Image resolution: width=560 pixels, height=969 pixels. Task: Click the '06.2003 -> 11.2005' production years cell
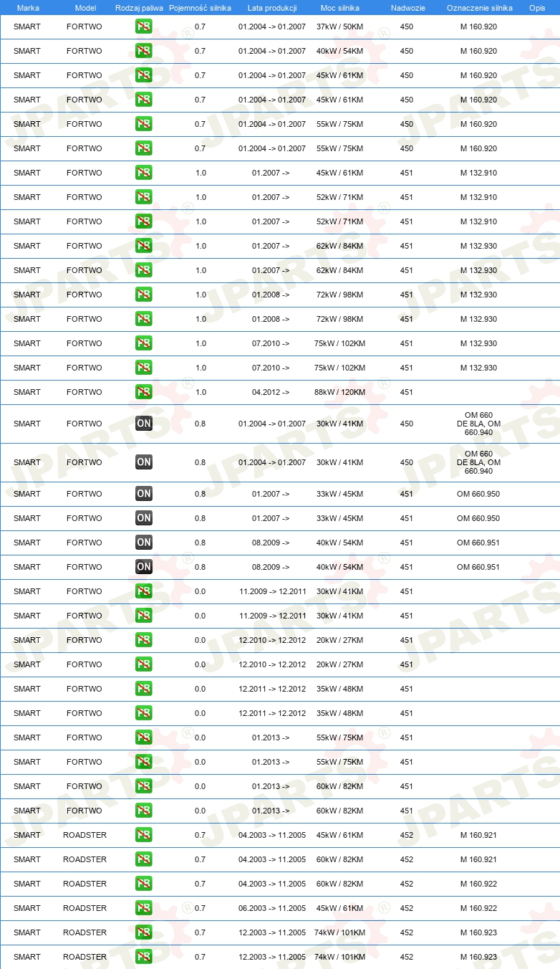click(x=272, y=908)
